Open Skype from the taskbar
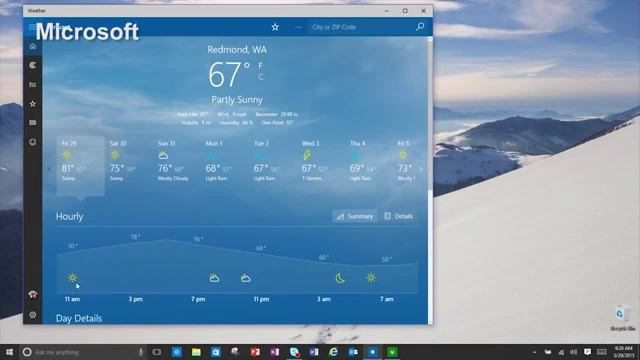This screenshot has height=360, width=640. [294, 352]
